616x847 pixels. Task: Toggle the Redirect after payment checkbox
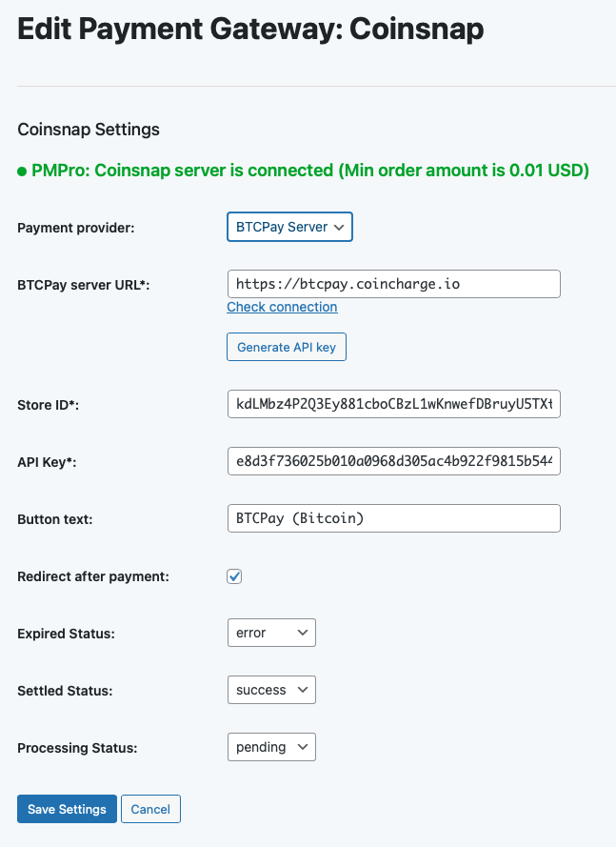click(234, 576)
